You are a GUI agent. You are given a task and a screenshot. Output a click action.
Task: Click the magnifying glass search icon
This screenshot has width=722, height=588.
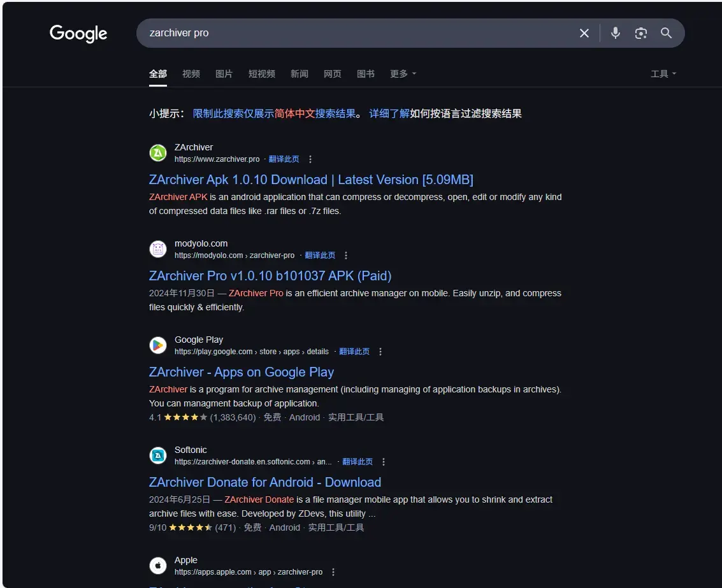666,33
